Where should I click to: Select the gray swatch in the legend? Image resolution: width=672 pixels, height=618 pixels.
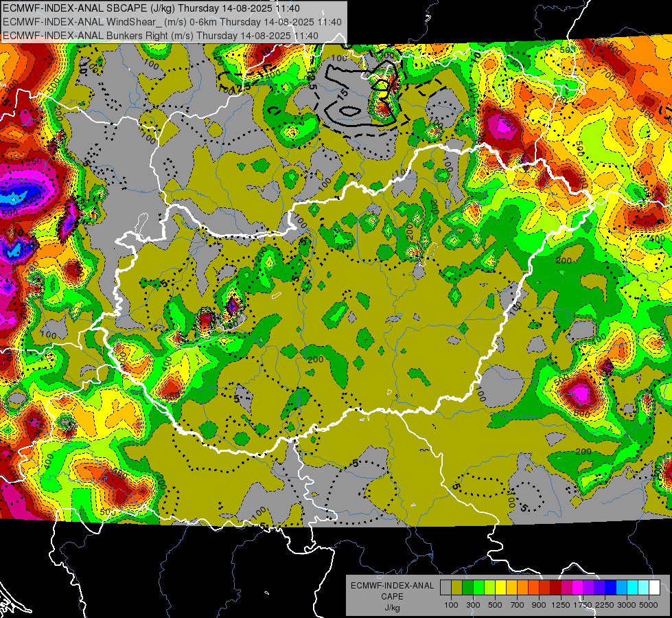click(x=445, y=587)
